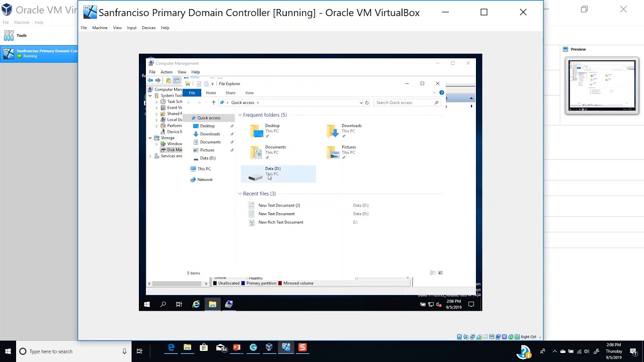
Task: Click the Mirrored volume legend swatch
Action: coord(280,284)
